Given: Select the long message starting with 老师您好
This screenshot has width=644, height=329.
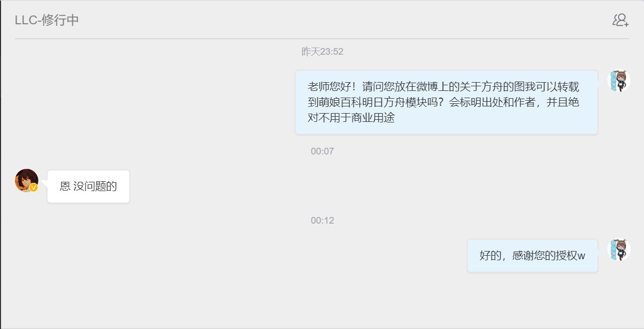Looking at the screenshot, I should [x=447, y=102].
